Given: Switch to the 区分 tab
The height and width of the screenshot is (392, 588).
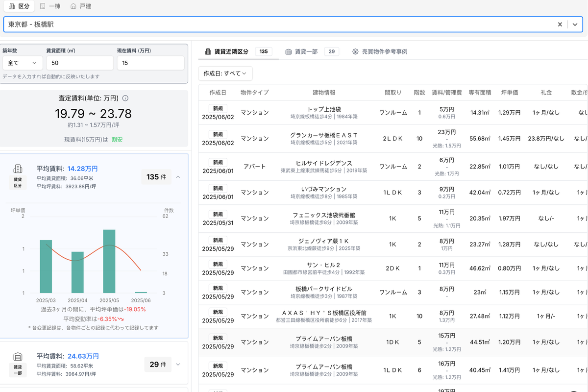Looking at the screenshot, I should pos(18,6).
